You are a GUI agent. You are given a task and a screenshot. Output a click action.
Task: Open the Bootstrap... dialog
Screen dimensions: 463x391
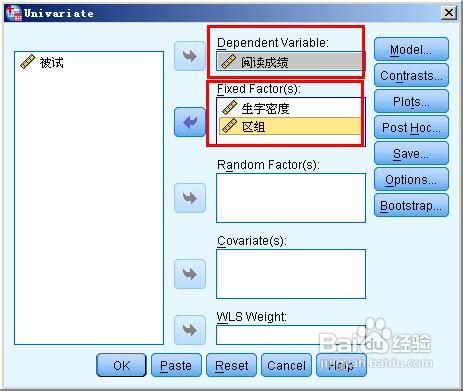click(411, 206)
